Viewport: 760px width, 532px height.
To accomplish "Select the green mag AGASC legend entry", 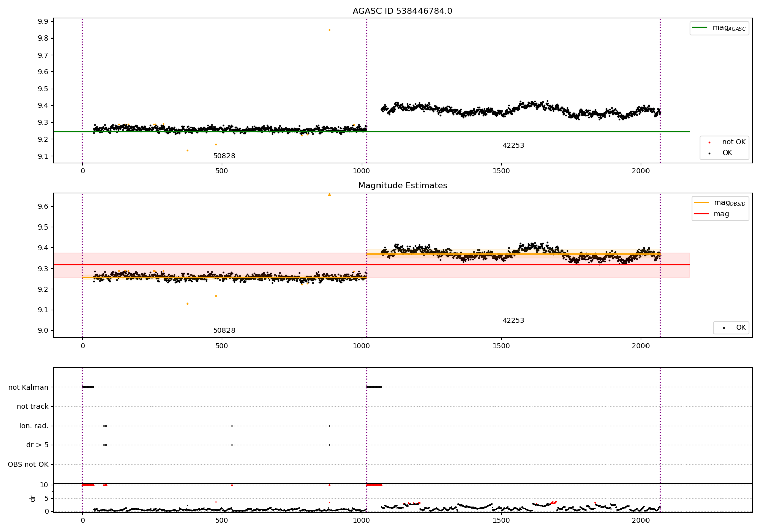I will [719, 28].
